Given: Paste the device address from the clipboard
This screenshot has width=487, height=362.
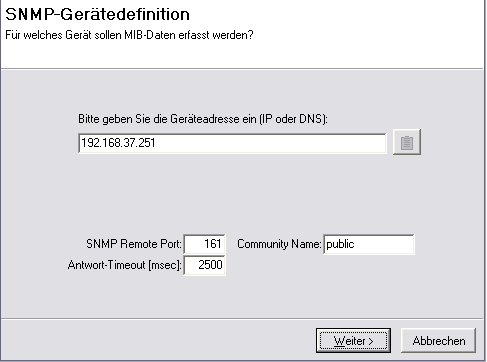Looking at the screenshot, I should pos(407,142).
